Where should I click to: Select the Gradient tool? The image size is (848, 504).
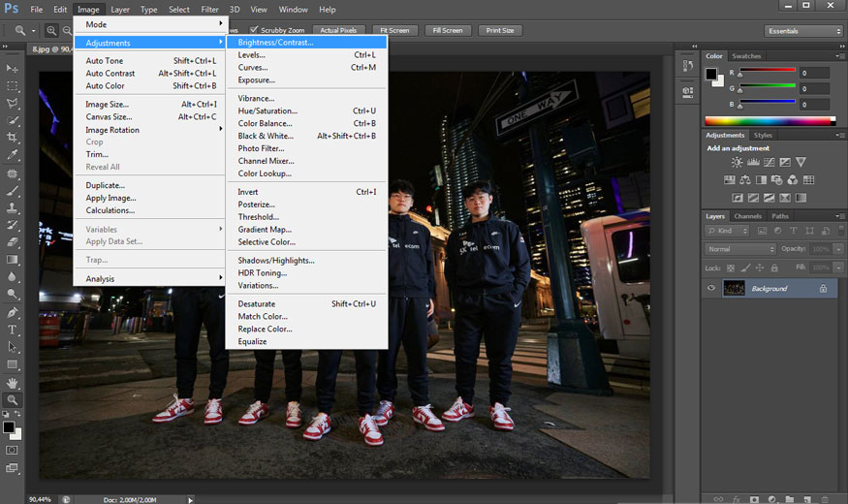(x=12, y=260)
